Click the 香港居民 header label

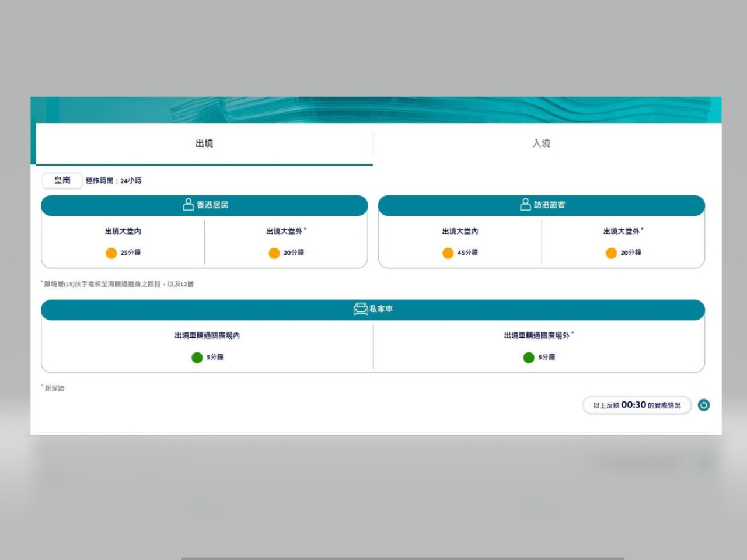coord(212,205)
